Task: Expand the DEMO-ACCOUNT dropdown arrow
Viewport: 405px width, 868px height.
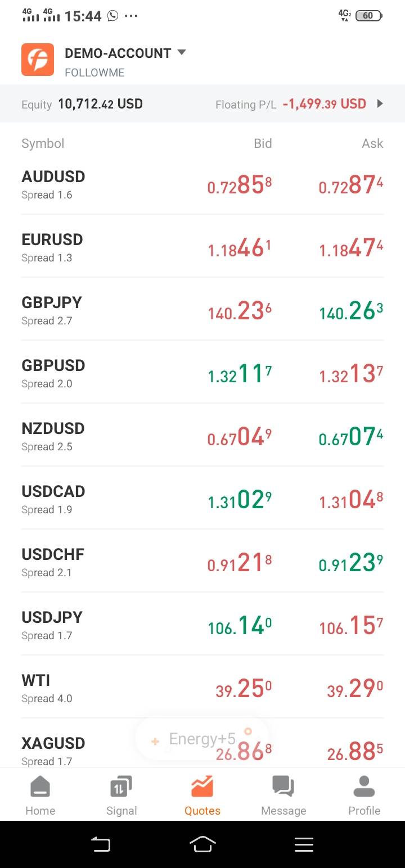Action: [181, 53]
